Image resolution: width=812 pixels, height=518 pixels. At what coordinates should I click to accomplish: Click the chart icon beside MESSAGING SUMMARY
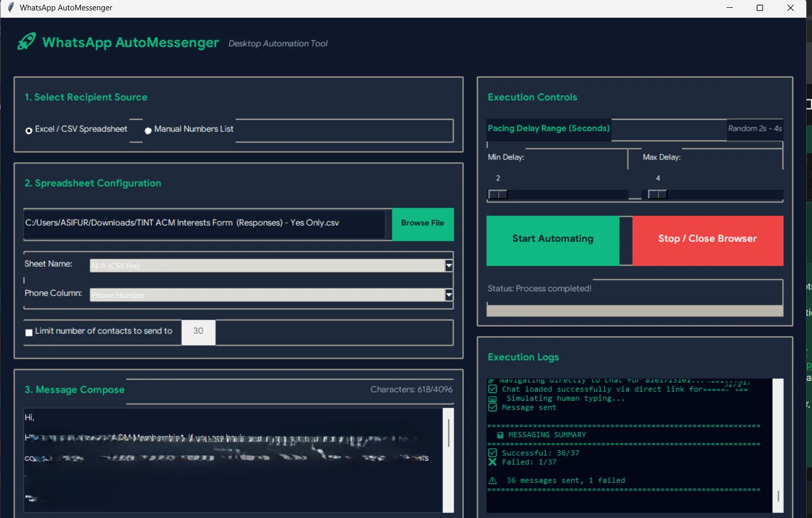click(x=500, y=435)
